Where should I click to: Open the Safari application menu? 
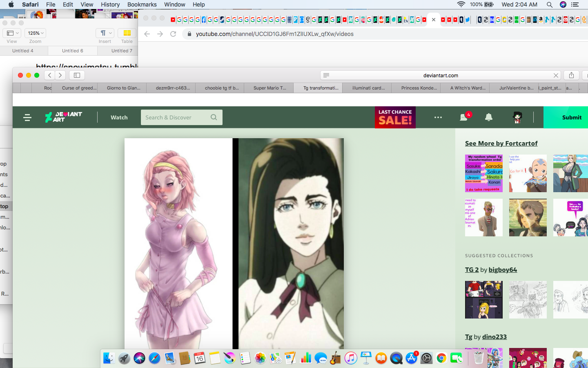tap(30, 4)
